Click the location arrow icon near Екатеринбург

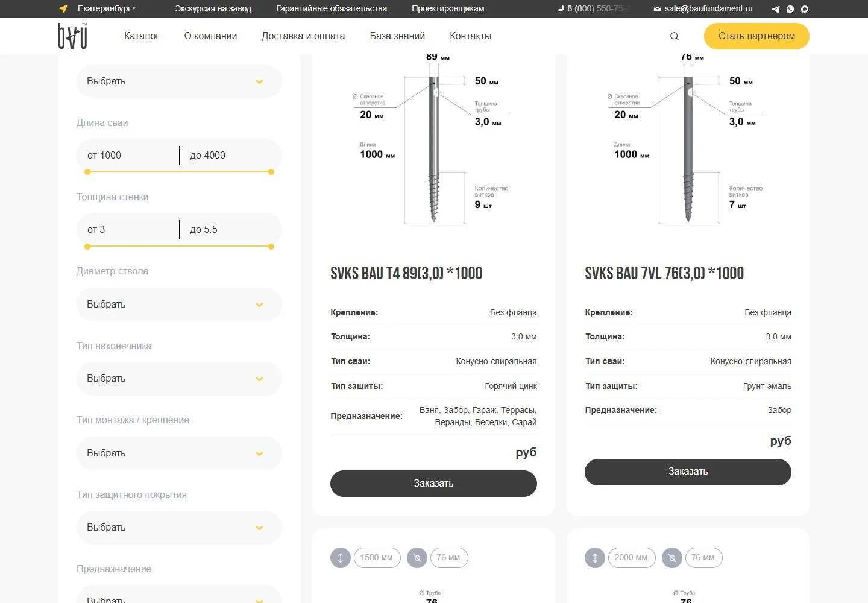(x=63, y=9)
